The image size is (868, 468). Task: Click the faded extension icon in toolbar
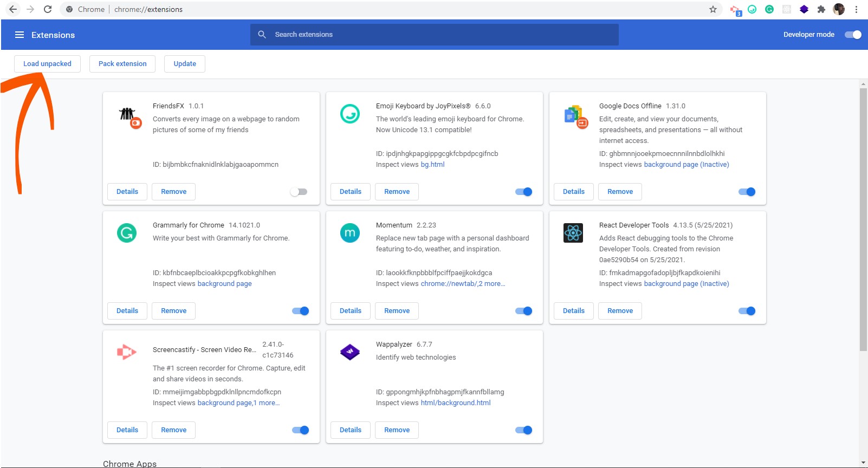(x=787, y=9)
